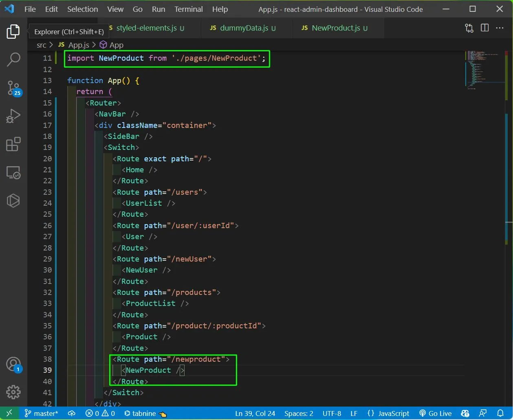Click the path="/newproduct" route text
Viewport: 513px width, 420px height.
[x=185, y=359]
